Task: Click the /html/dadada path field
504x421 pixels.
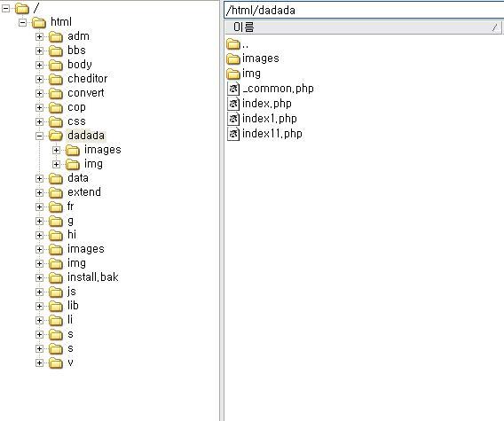Action: tap(364, 11)
